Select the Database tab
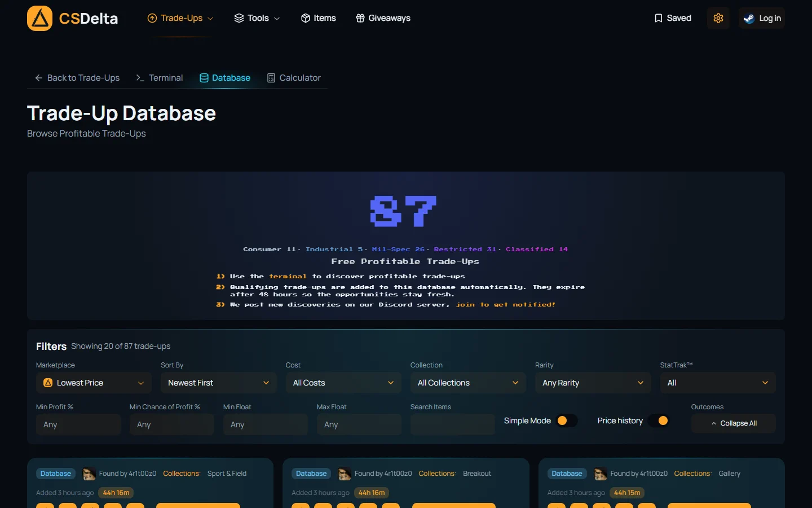The width and height of the screenshot is (812, 508). click(x=225, y=78)
